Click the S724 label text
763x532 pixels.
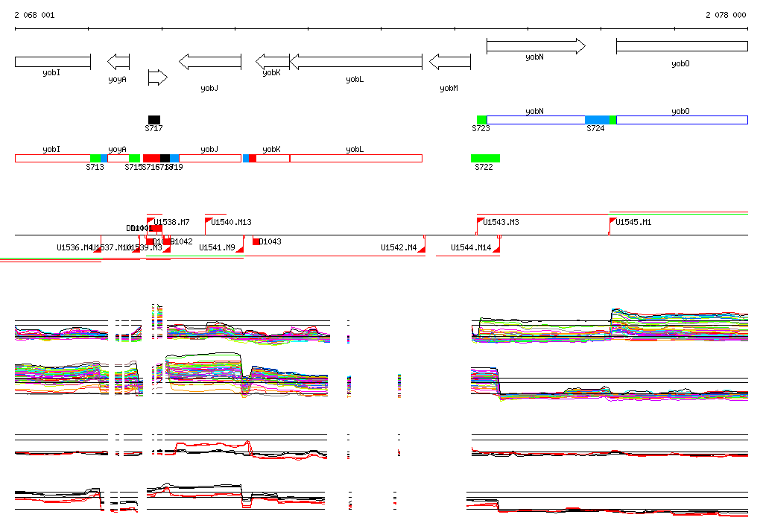[595, 128]
